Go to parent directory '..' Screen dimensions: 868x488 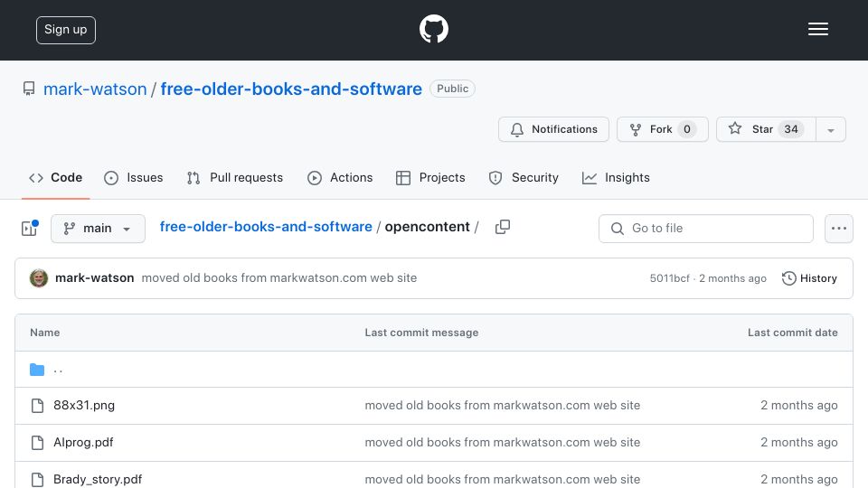pos(58,370)
